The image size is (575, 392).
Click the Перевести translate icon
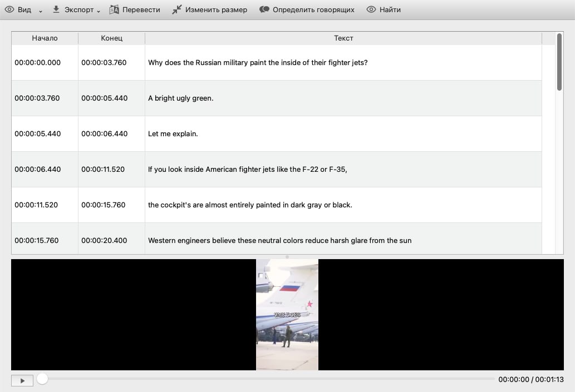[x=114, y=9]
